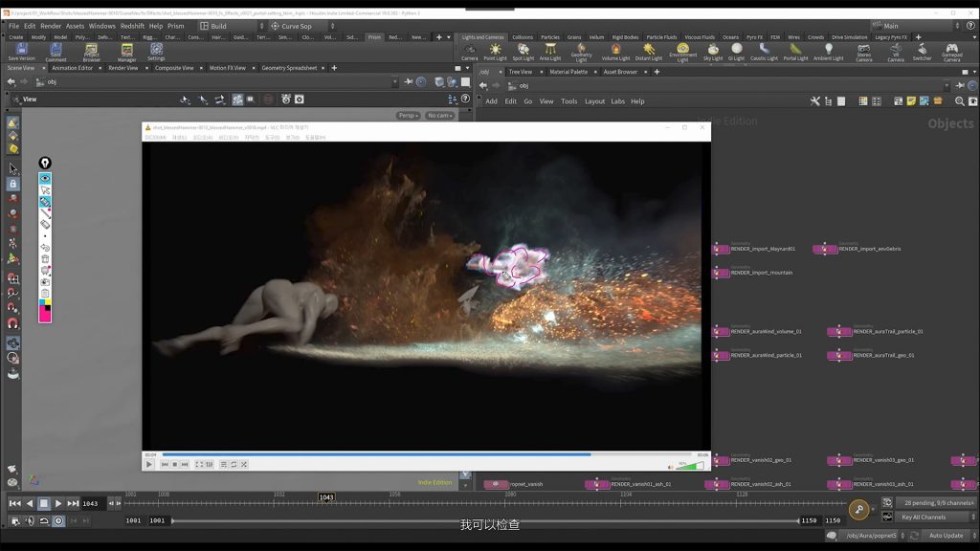Click the Key All Channels button
980x551 pixels.
[924, 518]
